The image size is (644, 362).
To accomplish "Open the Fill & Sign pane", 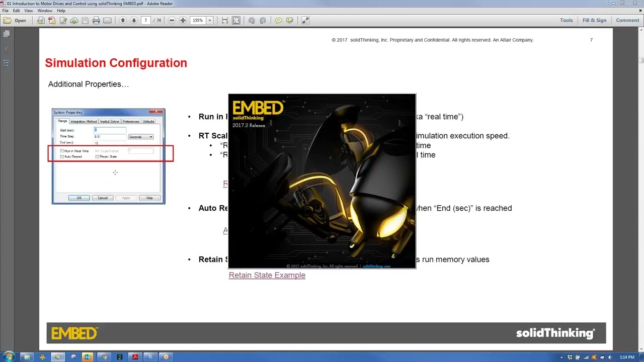I will [594, 21].
